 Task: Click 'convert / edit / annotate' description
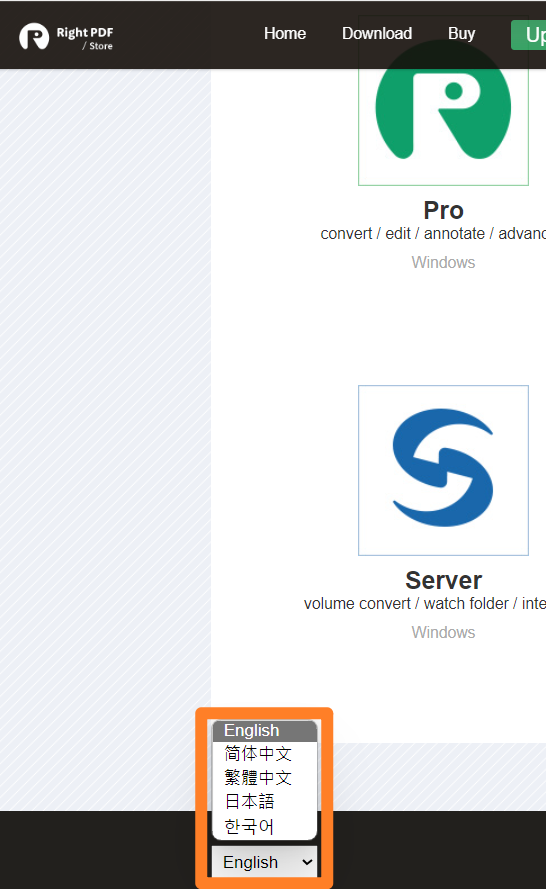433,234
